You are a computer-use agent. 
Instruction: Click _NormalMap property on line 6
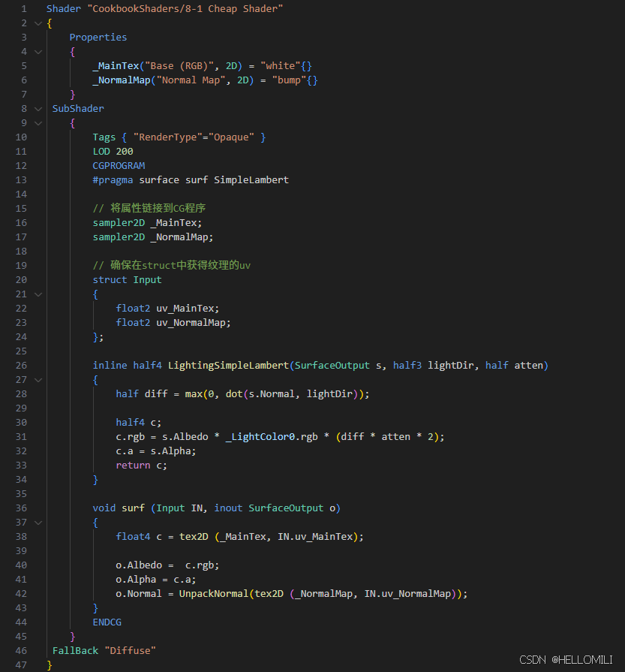tap(122, 80)
